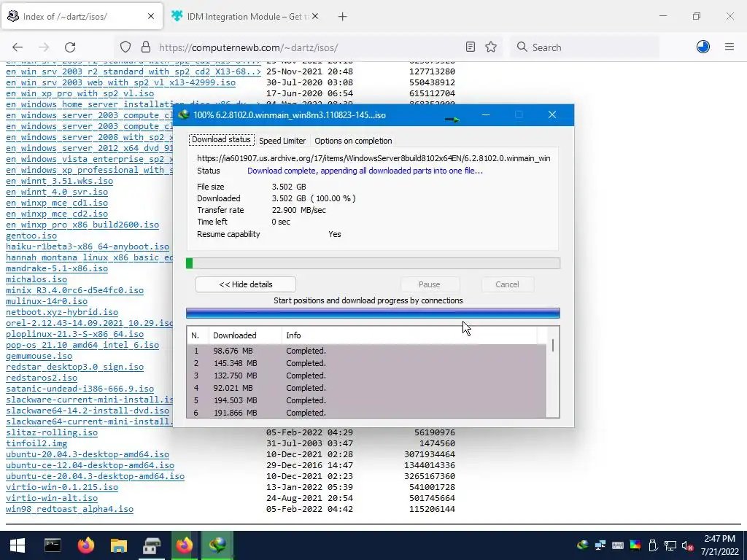Click the slitaz-rolling.iso link
747x560 pixels.
point(52,432)
